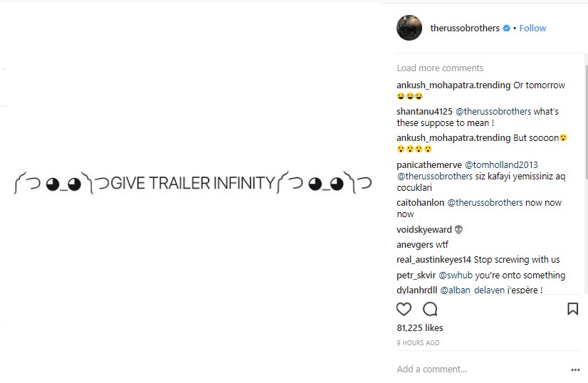Go to voidskyeward's profile
The height and width of the screenshot is (383, 588).
(423, 230)
